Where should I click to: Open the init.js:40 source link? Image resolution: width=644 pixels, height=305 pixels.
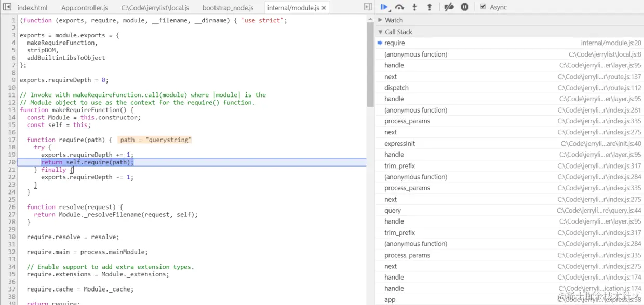tap(601, 144)
